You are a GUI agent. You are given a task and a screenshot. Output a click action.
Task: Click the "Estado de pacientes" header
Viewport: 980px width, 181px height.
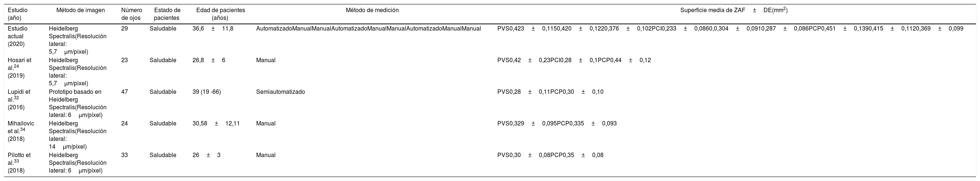[165, 14]
